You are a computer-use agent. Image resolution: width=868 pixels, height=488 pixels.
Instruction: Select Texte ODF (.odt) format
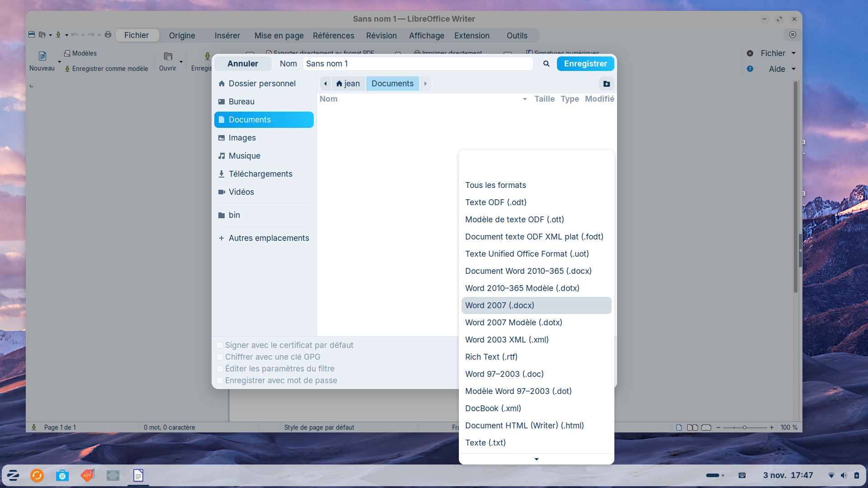[x=495, y=202]
